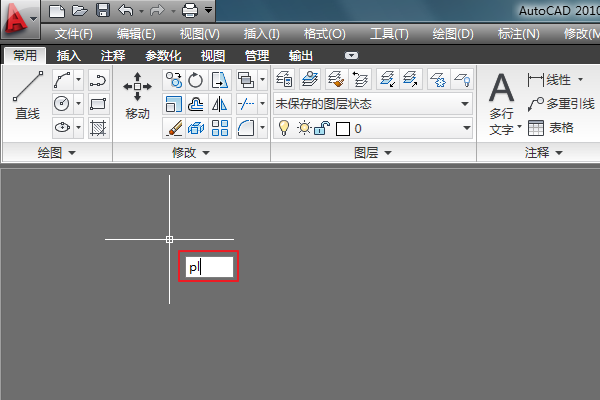Select the rectangle tool

[x=98, y=104]
